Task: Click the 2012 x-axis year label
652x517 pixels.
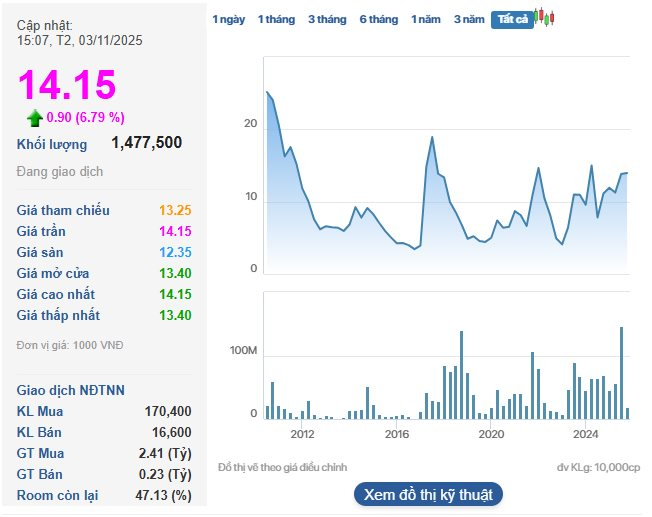Action: click(302, 434)
